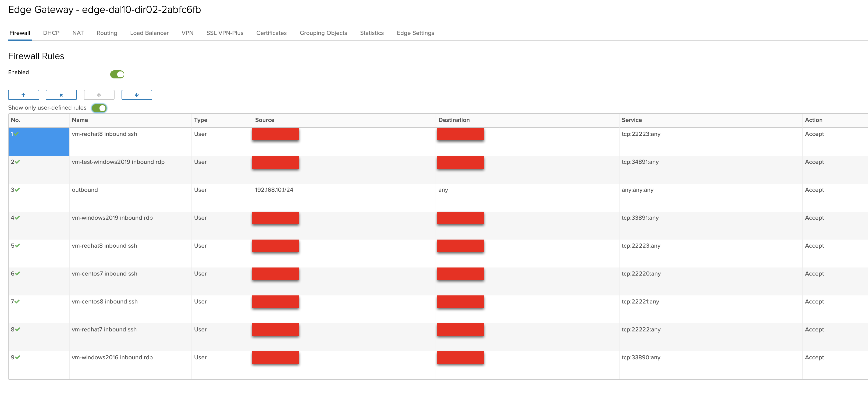Image resolution: width=868 pixels, height=405 pixels.
Task: Click the delete rule X icon
Action: click(x=61, y=95)
